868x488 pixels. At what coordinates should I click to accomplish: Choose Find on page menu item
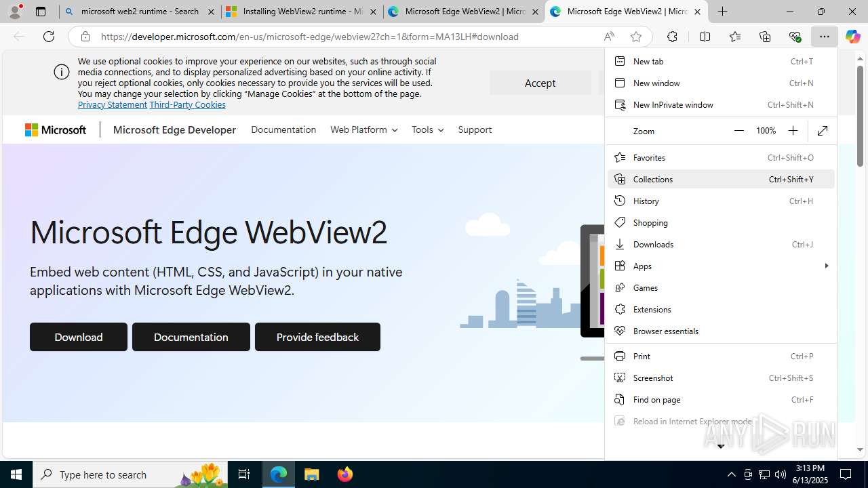click(x=721, y=399)
